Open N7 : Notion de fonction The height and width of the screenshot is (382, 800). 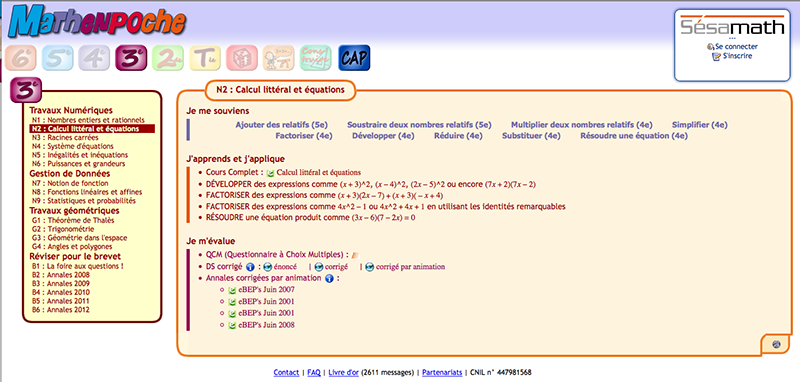69,183
